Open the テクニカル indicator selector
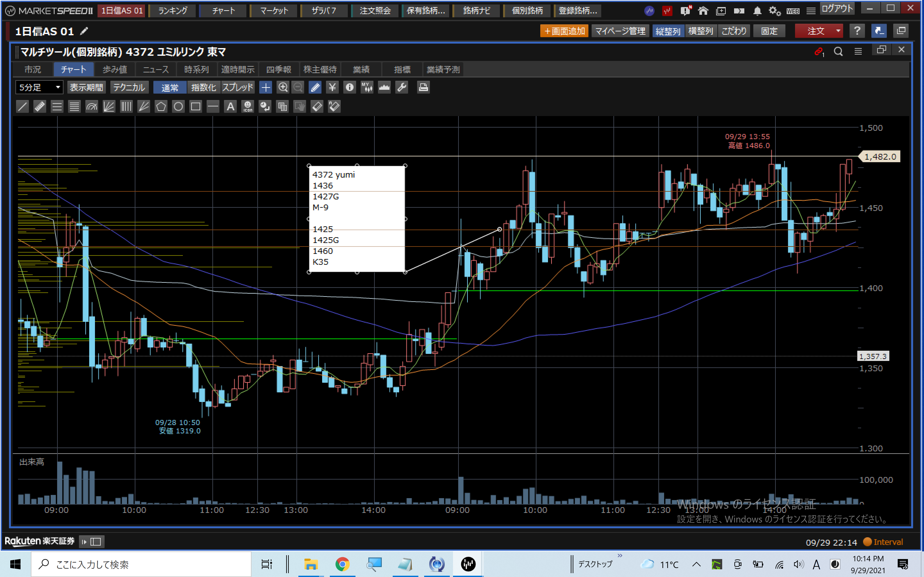924x577 pixels. [129, 88]
